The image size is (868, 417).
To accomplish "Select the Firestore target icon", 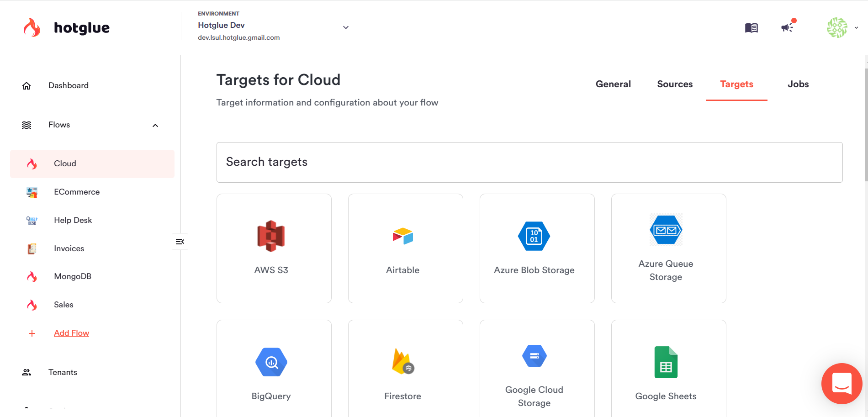I will pyautogui.click(x=403, y=362).
